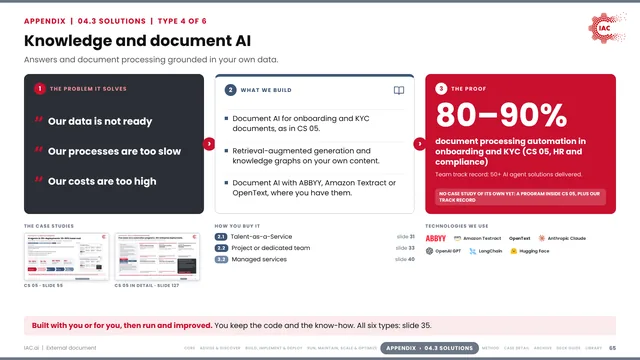The width and height of the screenshot is (640, 360).
Task: Click 'Team track record: 50+ AI agent solutions' text
Action: [509, 175]
